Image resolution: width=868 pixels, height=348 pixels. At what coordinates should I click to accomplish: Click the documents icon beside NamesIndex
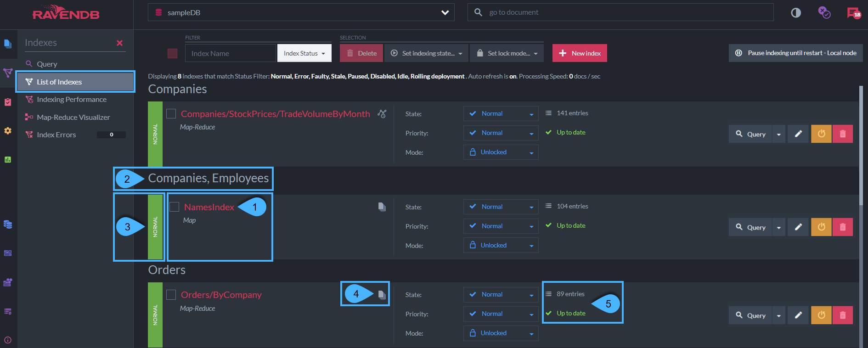tap(382, 207)
